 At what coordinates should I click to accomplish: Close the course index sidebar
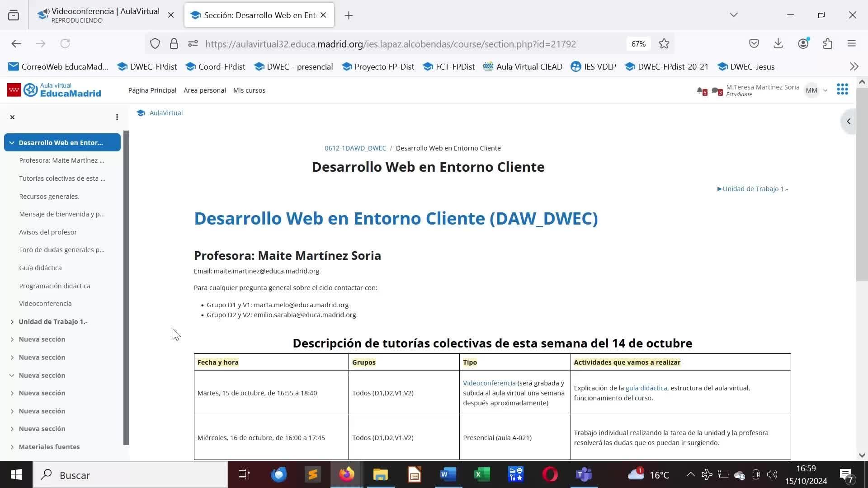click(13, 117)
